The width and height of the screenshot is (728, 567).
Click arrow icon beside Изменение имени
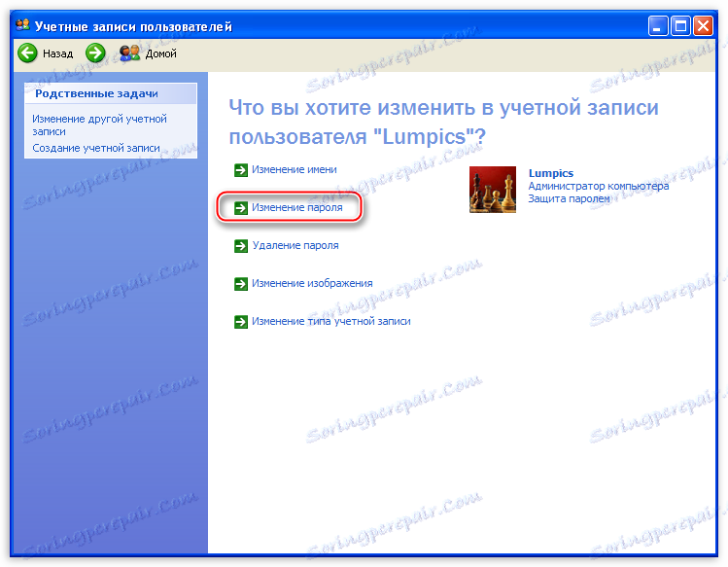[x=241, y=170]
